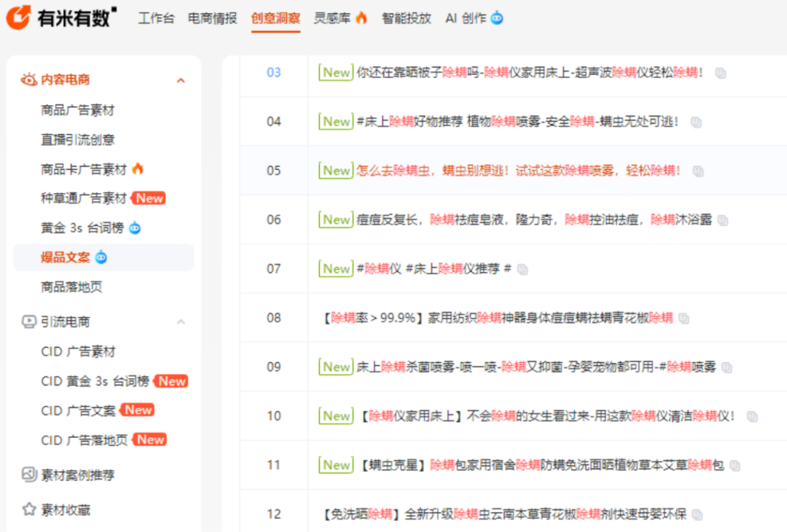
Task: Open CID 广告落地页 in sidebar
Action: [85, 440]
